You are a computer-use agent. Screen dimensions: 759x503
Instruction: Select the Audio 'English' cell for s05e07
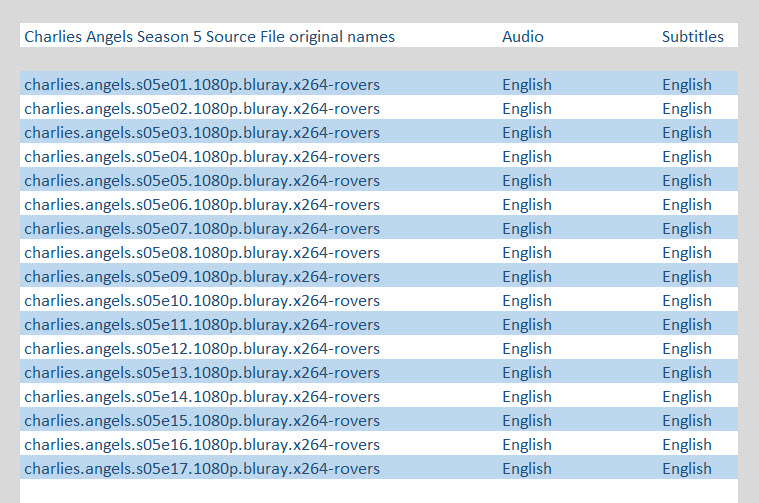pos(527,229)
